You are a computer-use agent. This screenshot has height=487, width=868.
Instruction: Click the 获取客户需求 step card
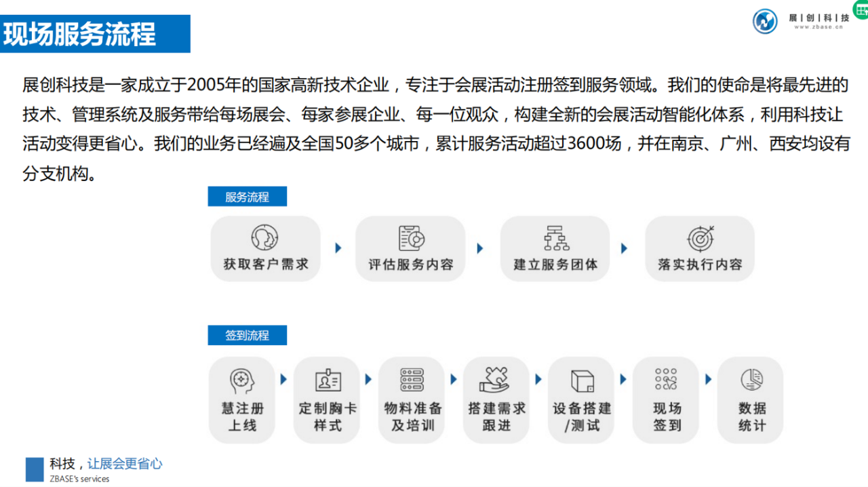click(x=266, y=248)
